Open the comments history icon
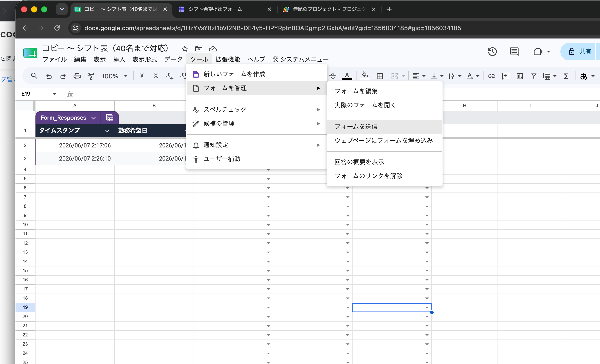Image resolution: width=600 pixels, height=364 pixels. coord(514,52)
